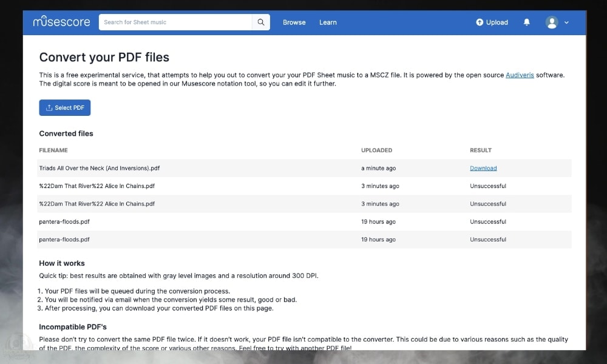Screen dimensions: 607x364
Task: Click the Incompatible PDF's heading
Action: (x=73, y=327)
